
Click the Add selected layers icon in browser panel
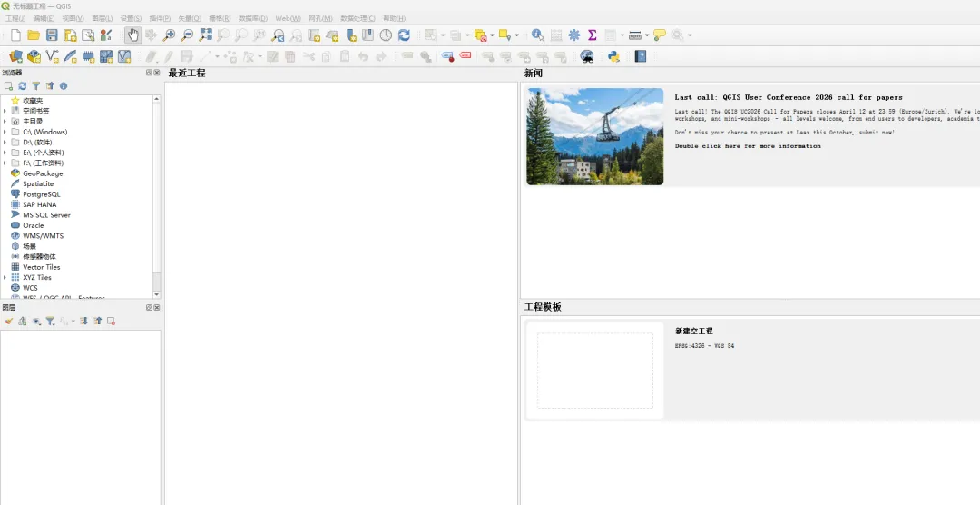point(9,86)
